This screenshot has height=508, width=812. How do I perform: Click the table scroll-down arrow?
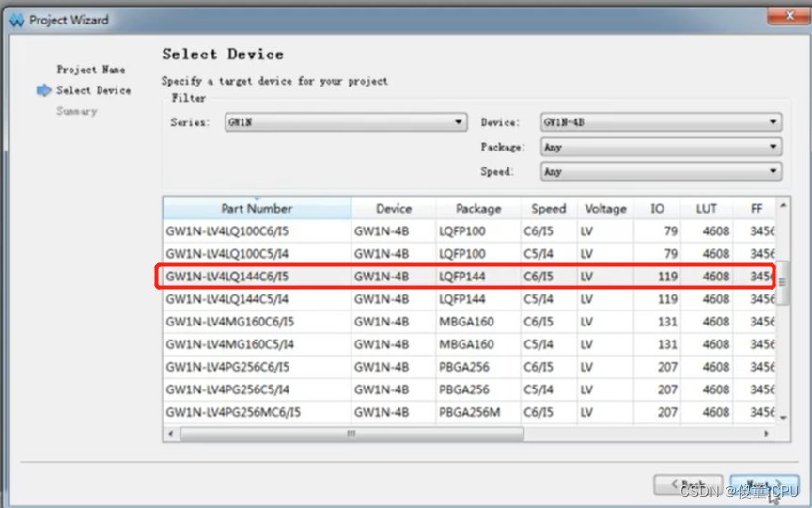783,418
